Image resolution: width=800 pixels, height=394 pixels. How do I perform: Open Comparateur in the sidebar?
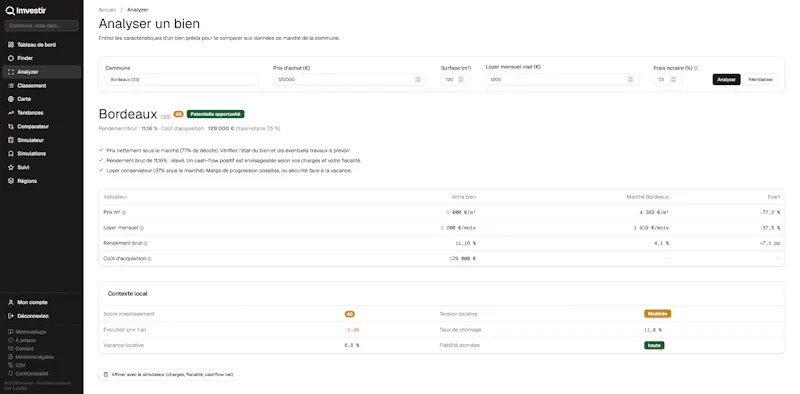(41, 127)
